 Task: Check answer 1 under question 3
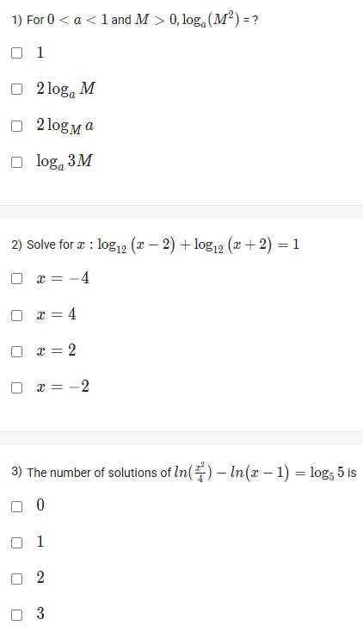pyautogui.click(x=16, y=542)
